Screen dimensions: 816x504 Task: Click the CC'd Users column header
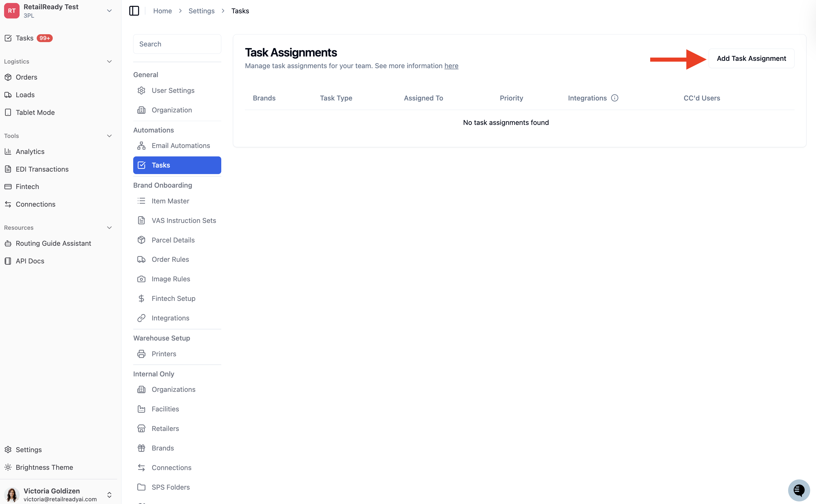(702, 98)
